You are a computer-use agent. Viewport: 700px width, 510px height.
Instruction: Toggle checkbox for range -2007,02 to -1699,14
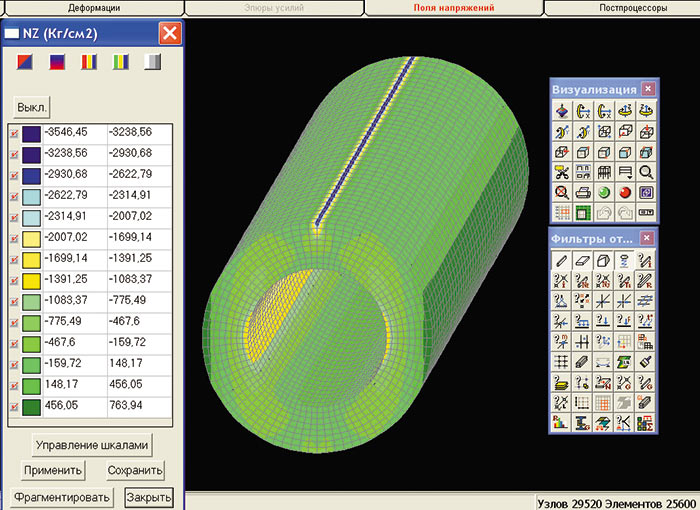15,237
